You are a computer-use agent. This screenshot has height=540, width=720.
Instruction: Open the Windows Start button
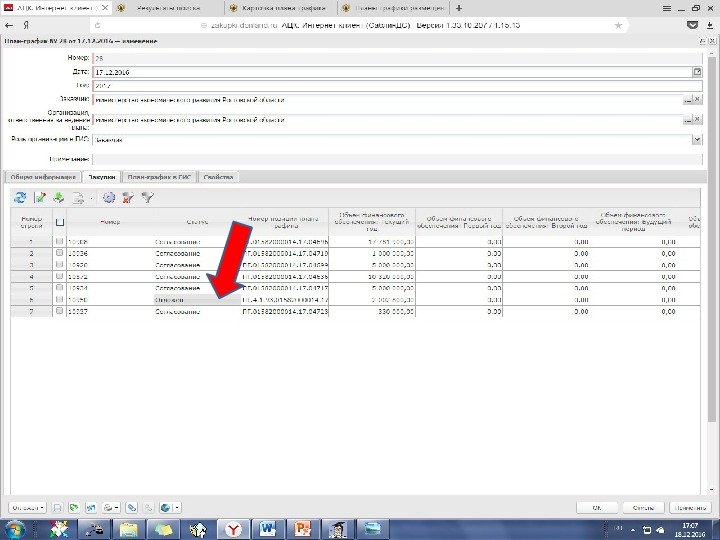pos(14,529)
